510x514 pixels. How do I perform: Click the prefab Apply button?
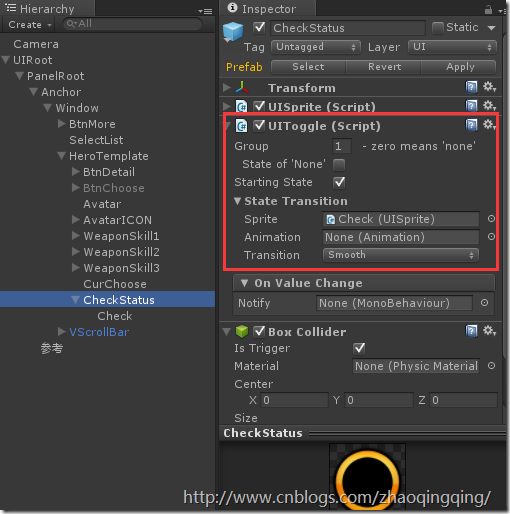(460, 67)
